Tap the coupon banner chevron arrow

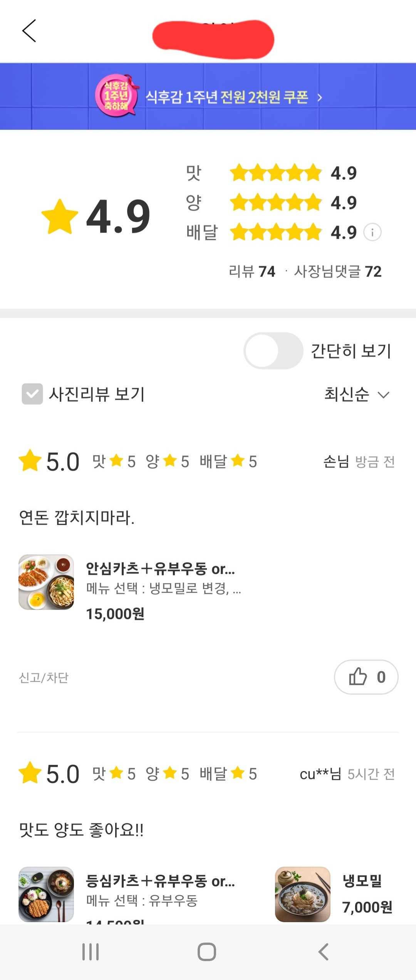coord(320,98)
